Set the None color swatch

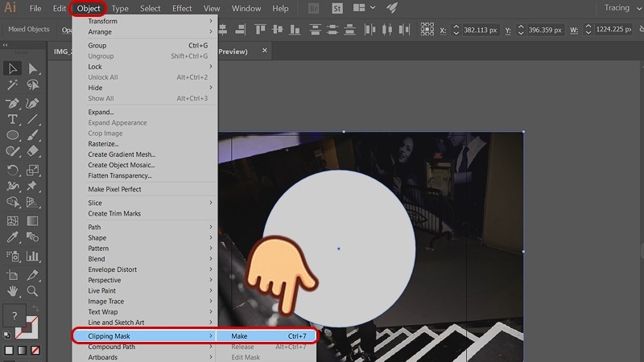(x=35, y=351)
